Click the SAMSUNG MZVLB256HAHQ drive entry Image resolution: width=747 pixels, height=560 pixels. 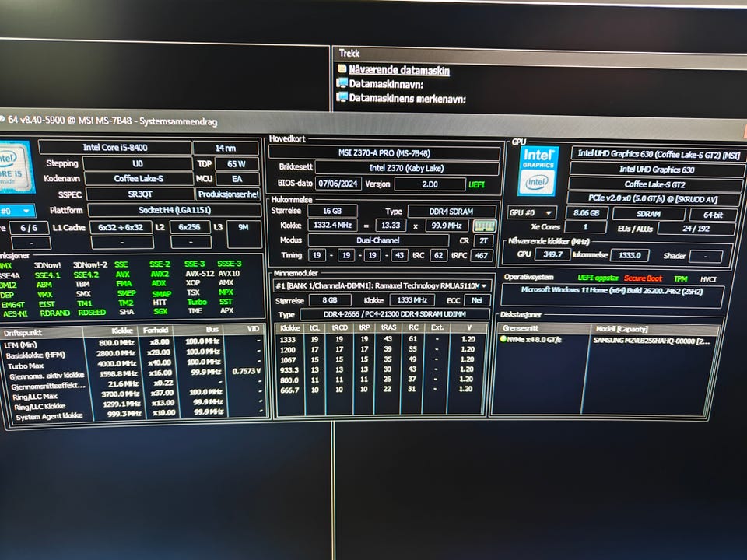coord(651,341)
